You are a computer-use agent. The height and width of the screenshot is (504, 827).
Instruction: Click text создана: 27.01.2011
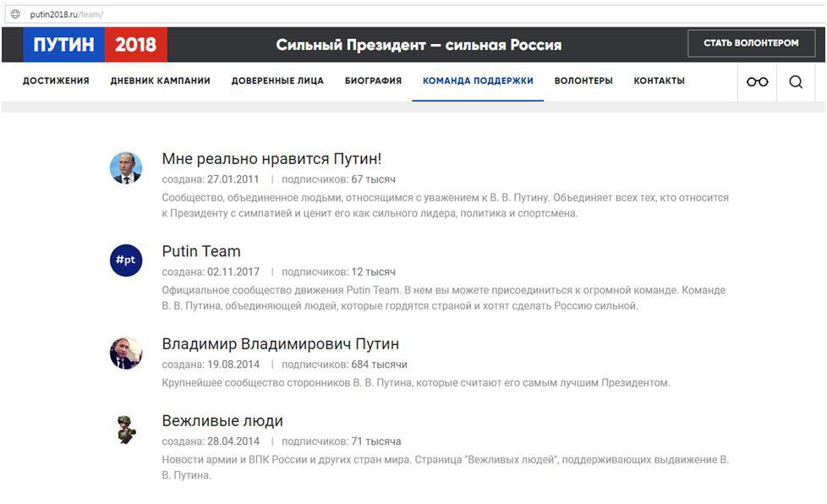[211, 179]
